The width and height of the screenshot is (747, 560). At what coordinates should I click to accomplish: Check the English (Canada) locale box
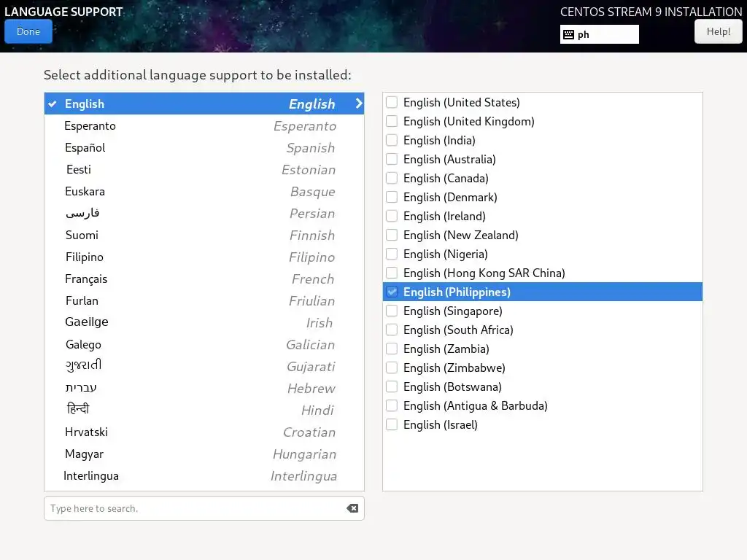click(392, 178)
